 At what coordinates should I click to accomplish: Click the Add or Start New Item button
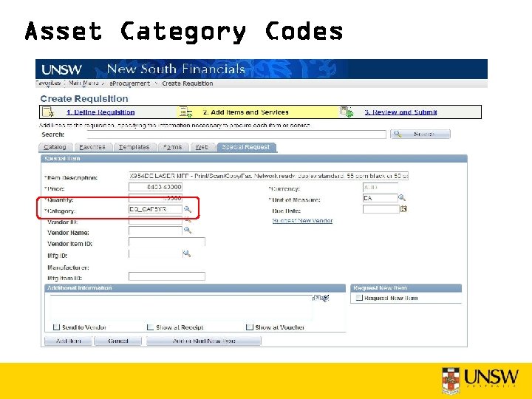click(204, 341)
